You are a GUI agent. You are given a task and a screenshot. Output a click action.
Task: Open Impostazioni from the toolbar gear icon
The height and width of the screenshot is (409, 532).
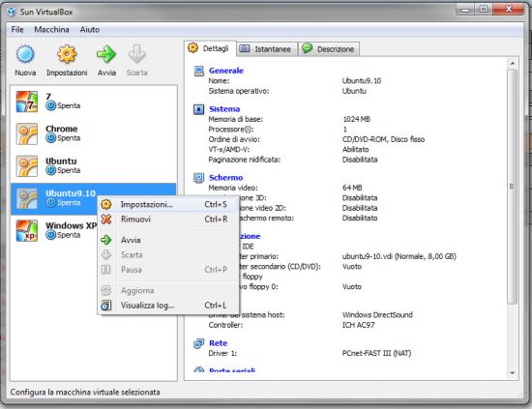pos(67,54)
